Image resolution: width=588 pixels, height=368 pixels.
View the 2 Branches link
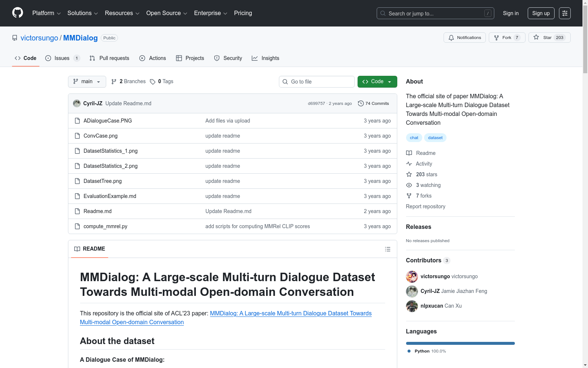[x=129, y=82]
